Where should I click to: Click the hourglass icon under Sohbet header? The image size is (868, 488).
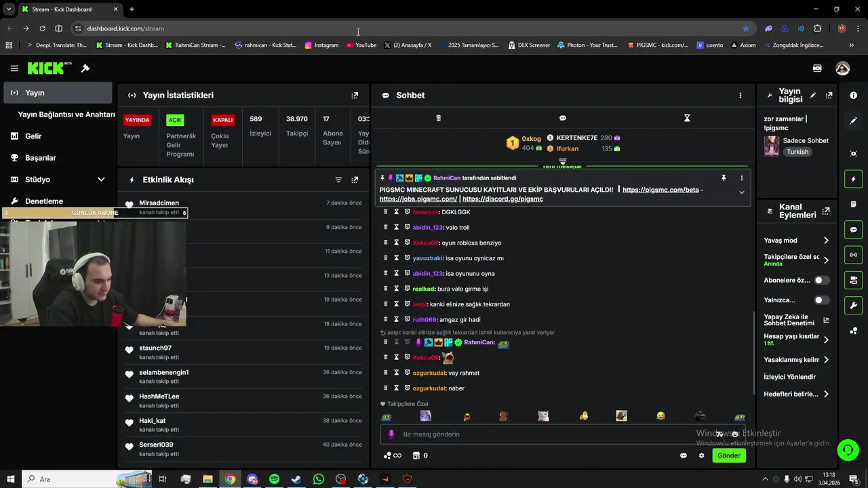click(x=687, y=118)
